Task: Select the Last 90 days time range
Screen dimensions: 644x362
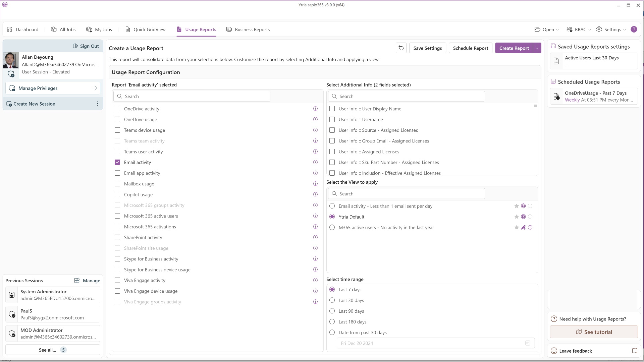Action: tap(332, 311)
